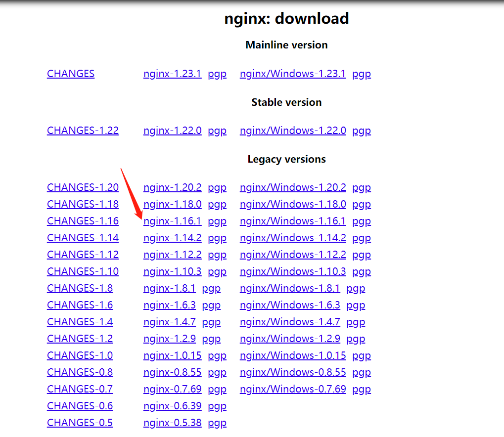Open CHANGES-1.18 changelog
This screenshot has height=437, width=504.
tap(83, 204)
